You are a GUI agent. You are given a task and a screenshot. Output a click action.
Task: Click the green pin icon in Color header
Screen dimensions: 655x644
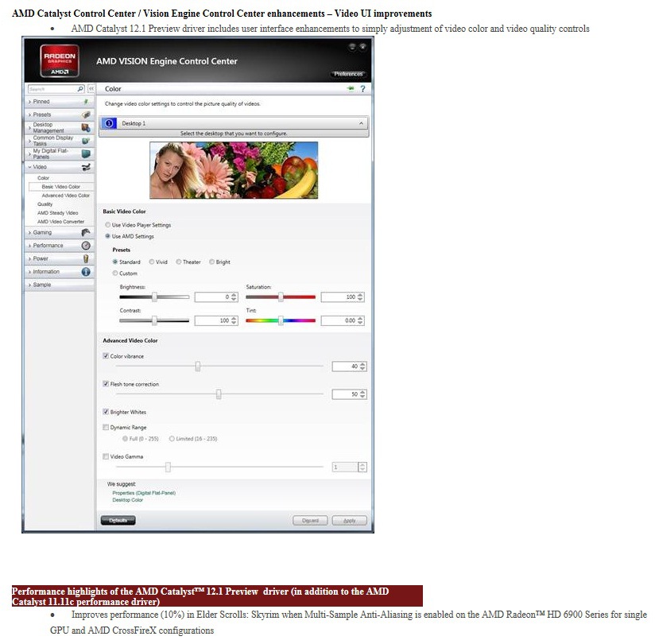tap(351, 88)
